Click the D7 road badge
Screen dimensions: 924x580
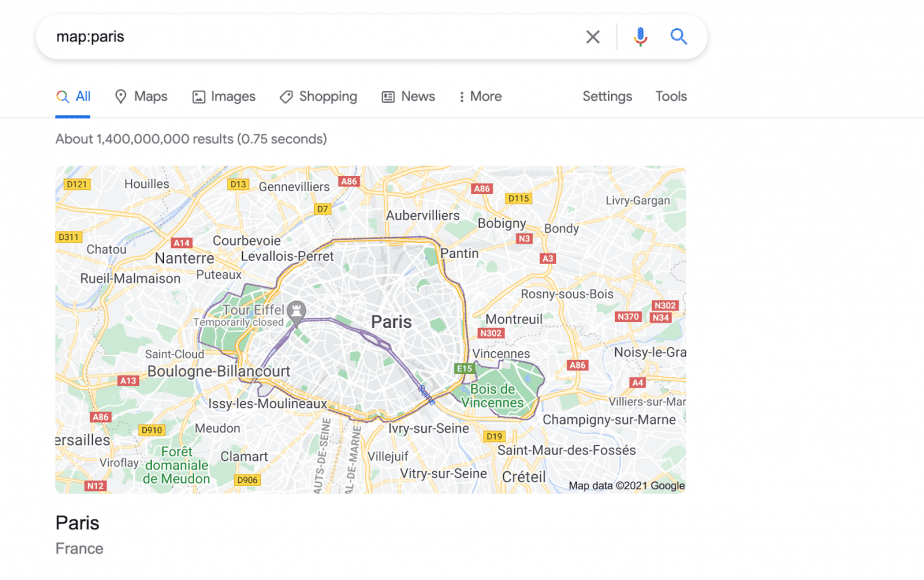coord(322,209)
